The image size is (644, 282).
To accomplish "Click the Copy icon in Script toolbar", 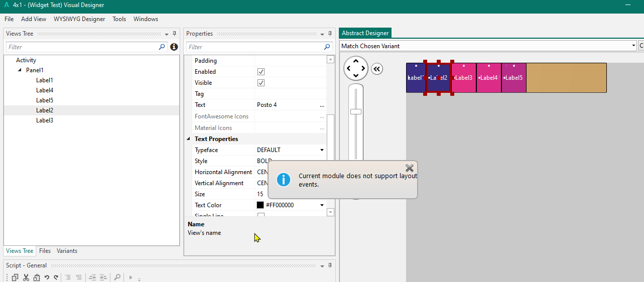I will (15, 277).
